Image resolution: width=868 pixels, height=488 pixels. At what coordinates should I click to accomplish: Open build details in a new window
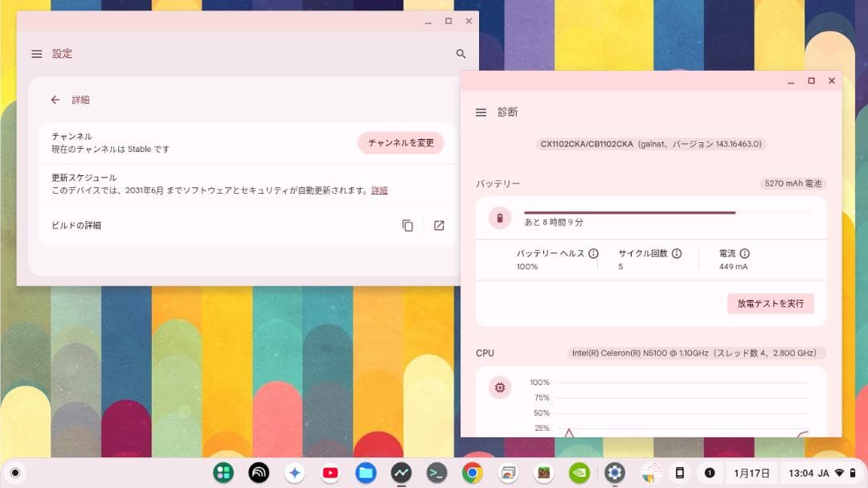click(x=438, y=226)
